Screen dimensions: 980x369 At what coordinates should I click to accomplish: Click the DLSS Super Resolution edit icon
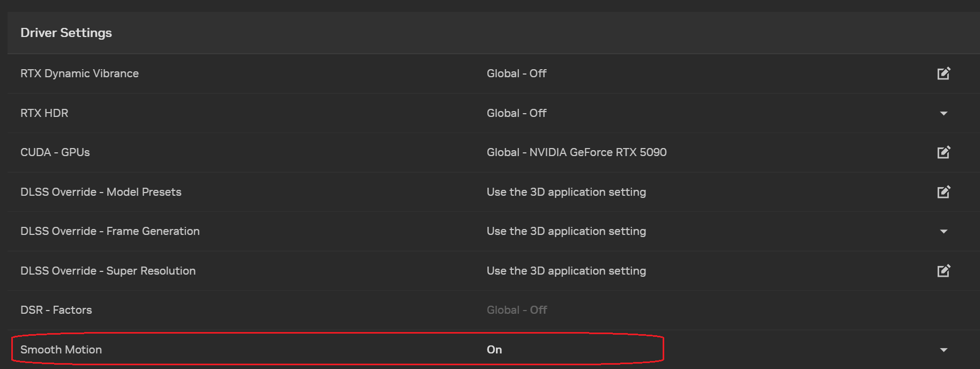pyautogui.click(x=944, y=271)
